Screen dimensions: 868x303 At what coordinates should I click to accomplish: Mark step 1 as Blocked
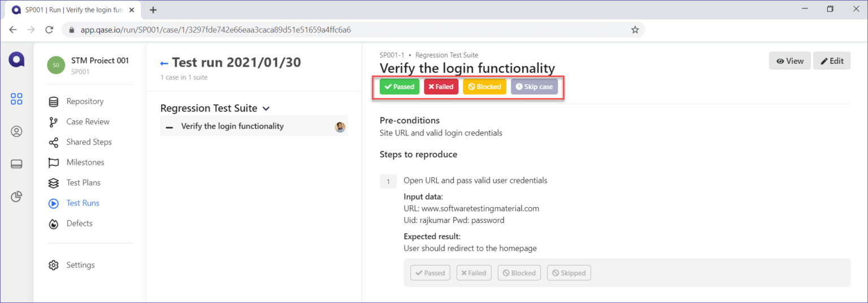tap(519, 273)
